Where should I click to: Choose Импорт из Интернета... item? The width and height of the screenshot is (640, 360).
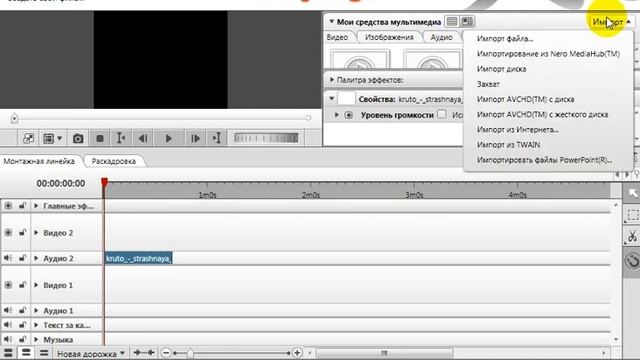tap(518, 130)
